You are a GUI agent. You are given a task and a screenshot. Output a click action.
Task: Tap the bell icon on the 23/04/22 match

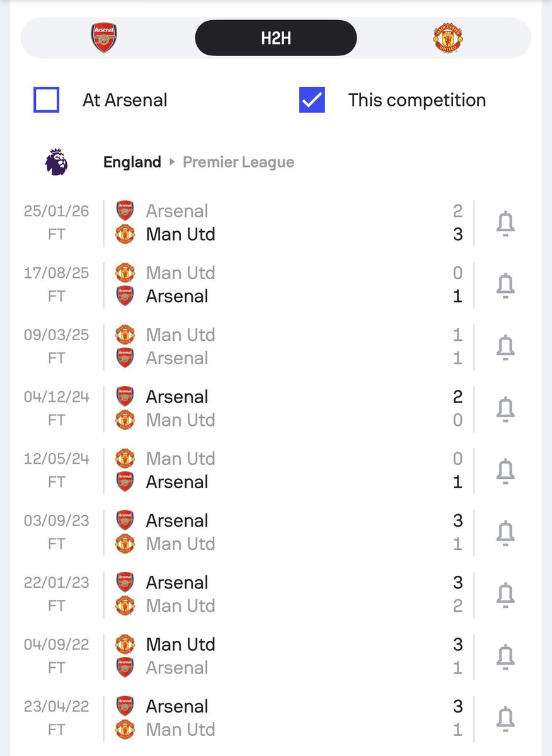[x=505, y=718]
